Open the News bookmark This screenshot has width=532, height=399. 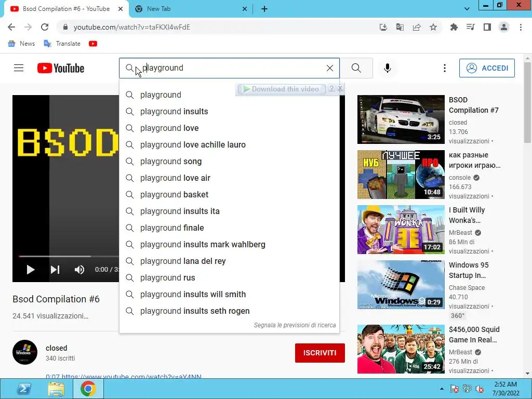(x=21, y=44)
